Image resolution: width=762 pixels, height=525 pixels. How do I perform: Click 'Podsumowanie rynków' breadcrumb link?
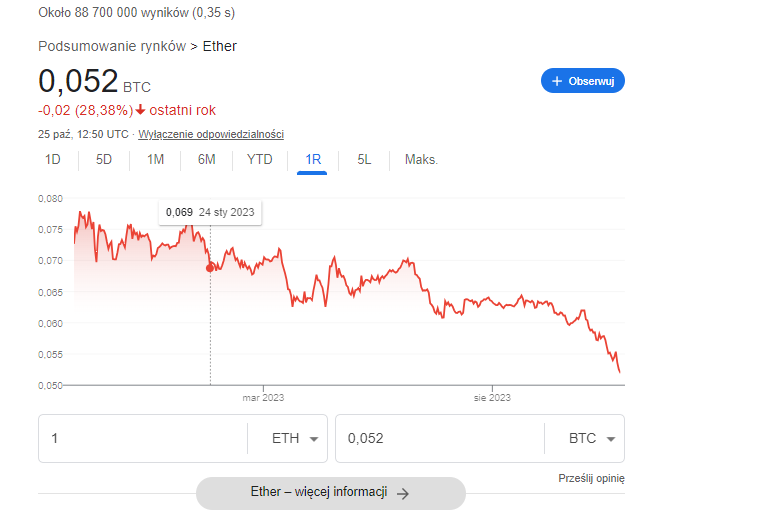click(111, 46)
